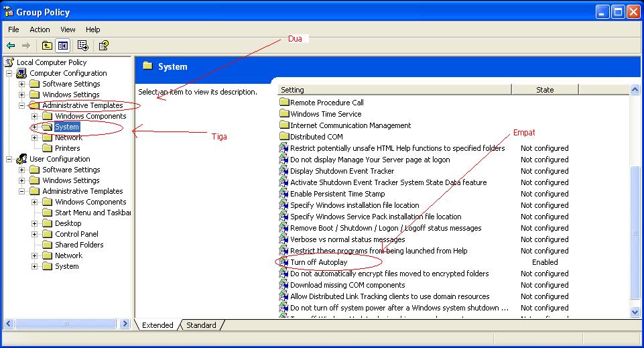Click the Start Menu and Taskbar folder icon

(48, 213)
